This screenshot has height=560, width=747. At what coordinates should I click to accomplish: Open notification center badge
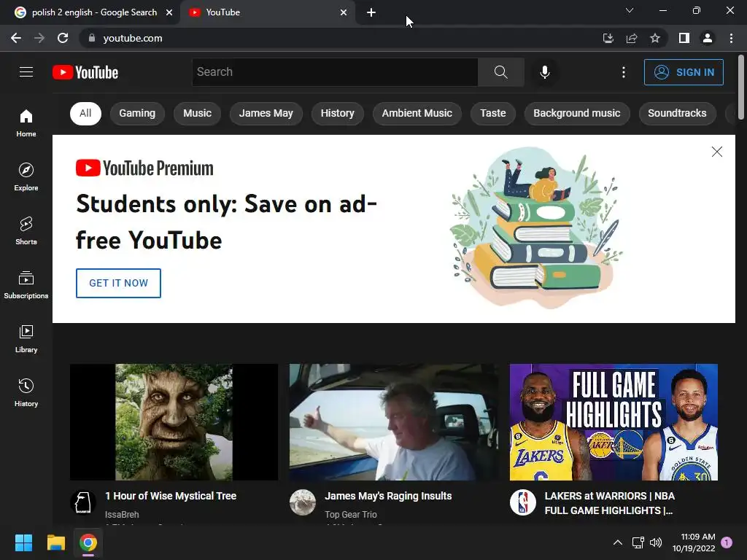727,542
